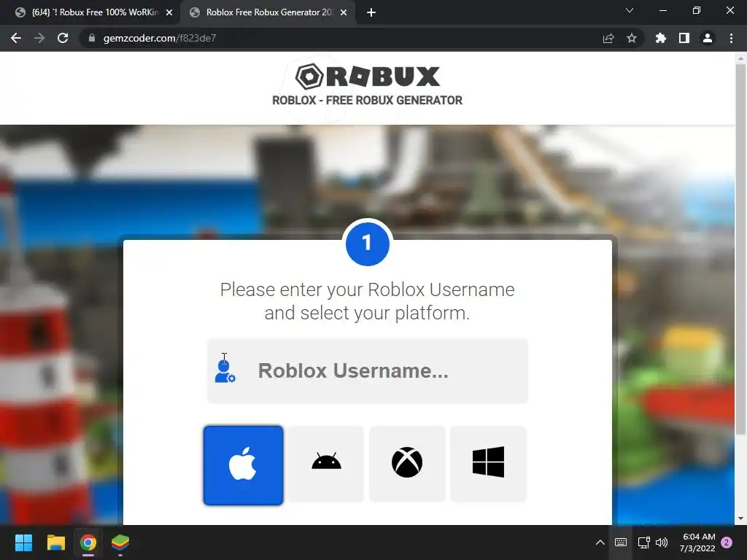Close the Roblox Free Robux Generator tab
This screenshot has height=560, width=747.
[x=344, y=12]
